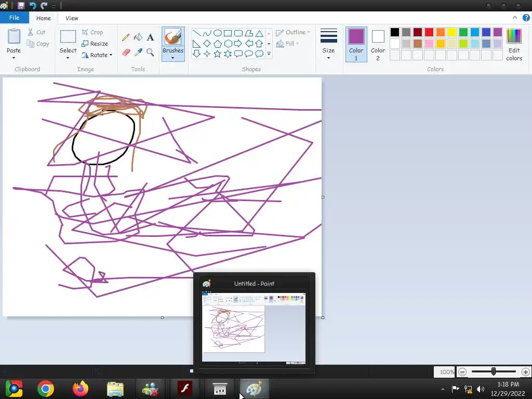Choose the Rounded rectangle shape
Viewport: 532px width, 399px height.
coord(238,33)
